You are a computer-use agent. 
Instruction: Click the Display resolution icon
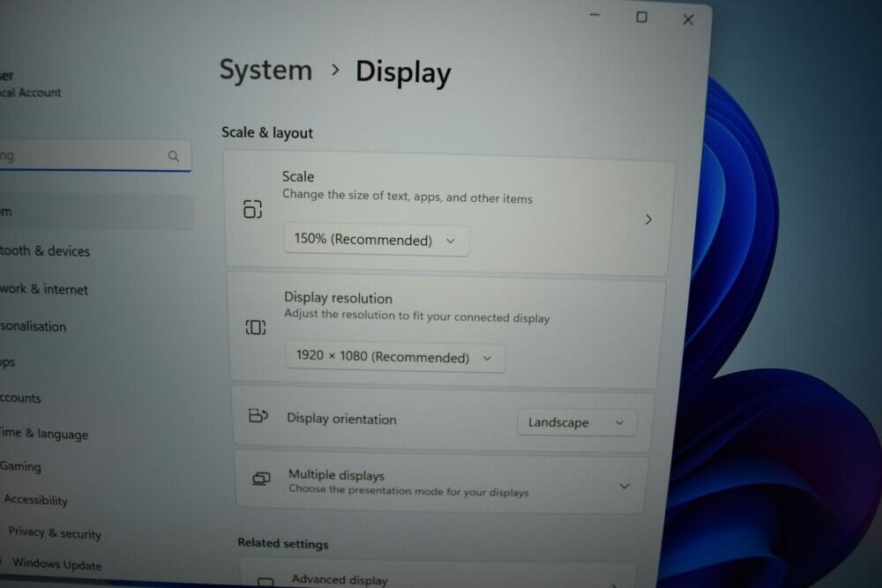click(x=256, y=327)
